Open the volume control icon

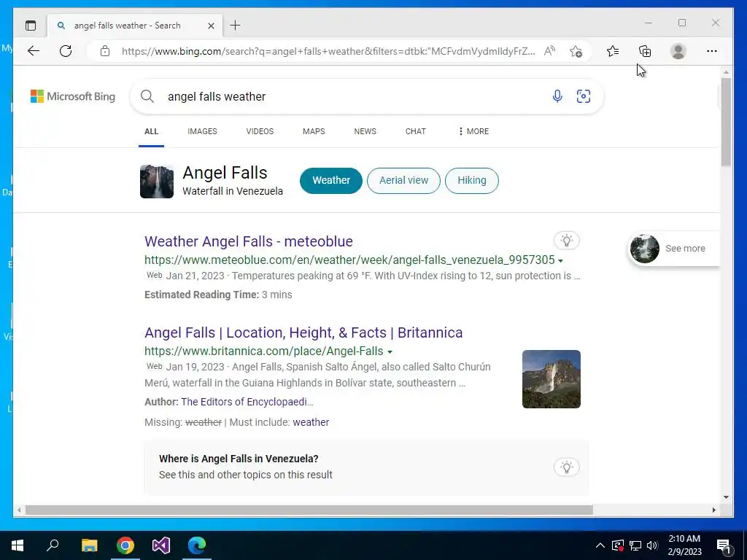tap(653, 545)
